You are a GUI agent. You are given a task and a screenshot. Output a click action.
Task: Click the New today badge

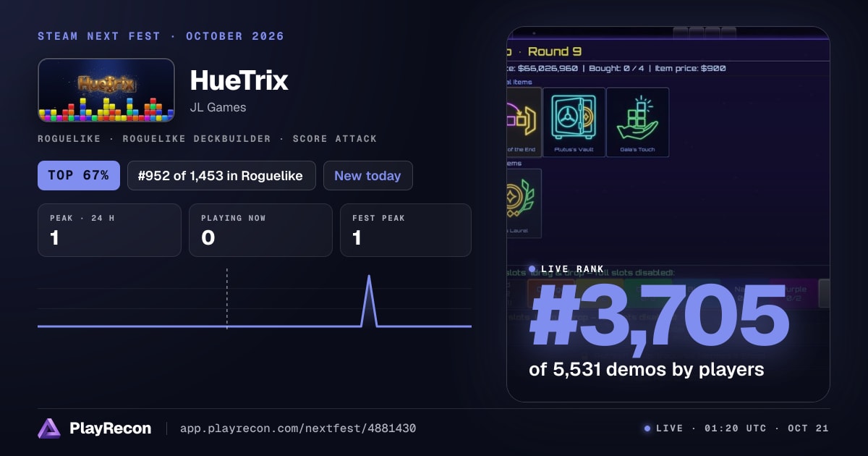(368, 175)
